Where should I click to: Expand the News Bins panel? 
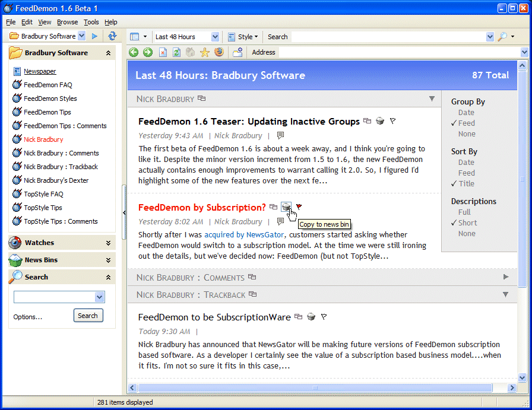(108, 260)
